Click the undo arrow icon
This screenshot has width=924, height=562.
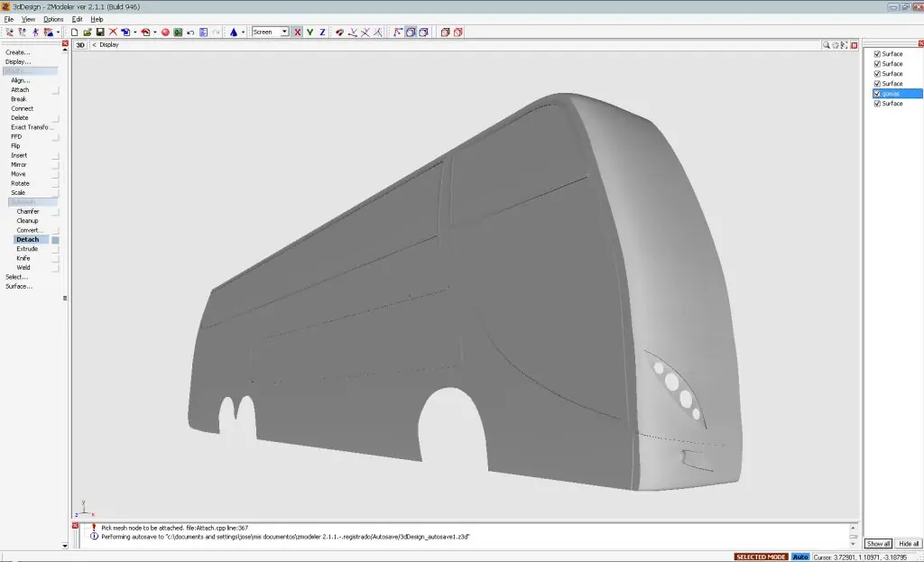coord(190,32)
